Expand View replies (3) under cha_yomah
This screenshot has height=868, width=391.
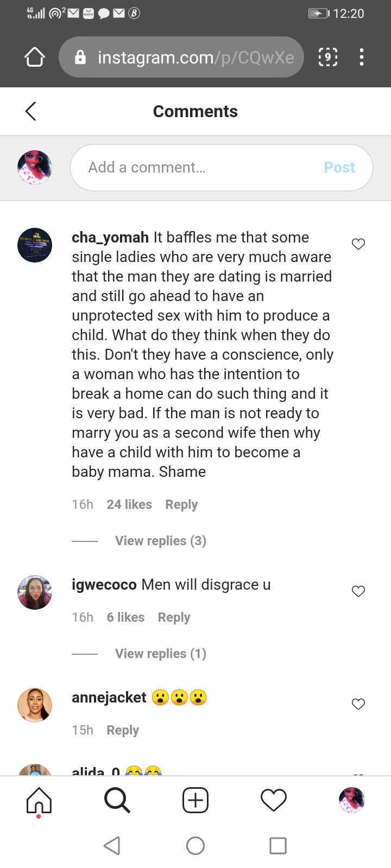click(160, 541)
